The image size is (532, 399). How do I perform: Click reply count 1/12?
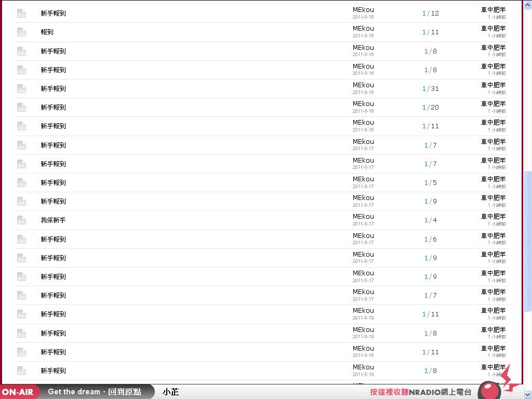(430, 13)
